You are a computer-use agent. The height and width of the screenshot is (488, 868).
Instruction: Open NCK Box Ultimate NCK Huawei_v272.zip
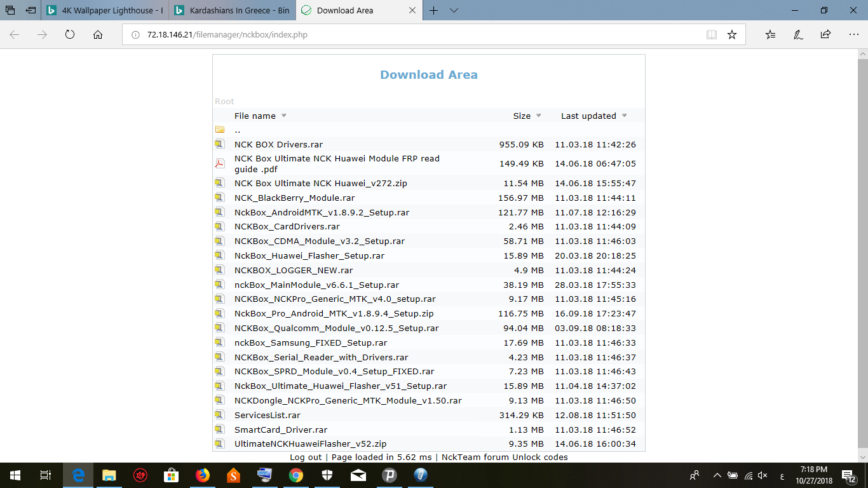tap(321, 183)
